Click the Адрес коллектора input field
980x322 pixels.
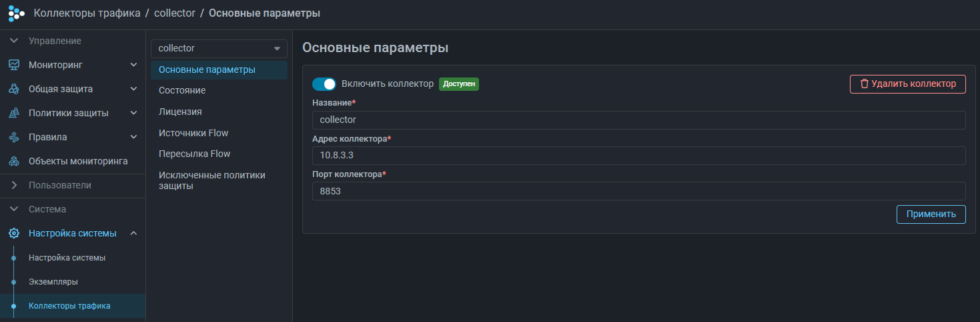(x=638, y=156)
